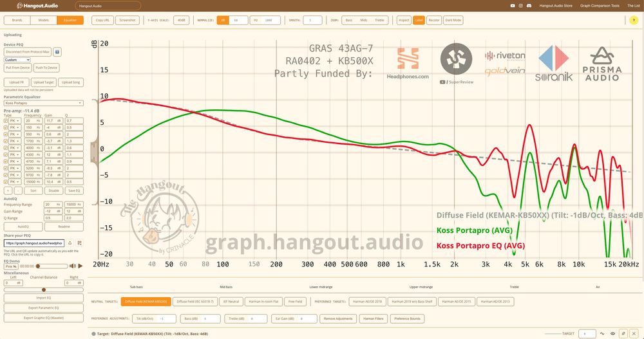Toggle the EQ Demo speaker volume icon
The height and width of the screenshot is (339, 644).
[73, 266]
